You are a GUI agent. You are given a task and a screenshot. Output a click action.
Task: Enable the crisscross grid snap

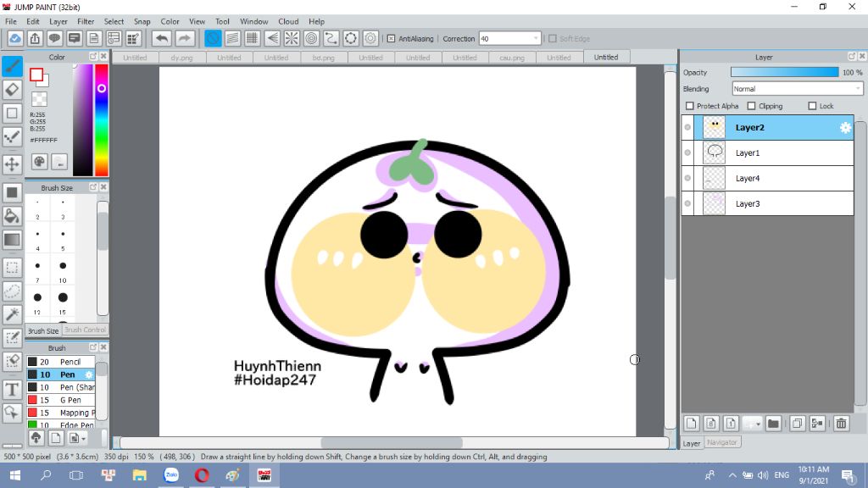coord(253,38)
